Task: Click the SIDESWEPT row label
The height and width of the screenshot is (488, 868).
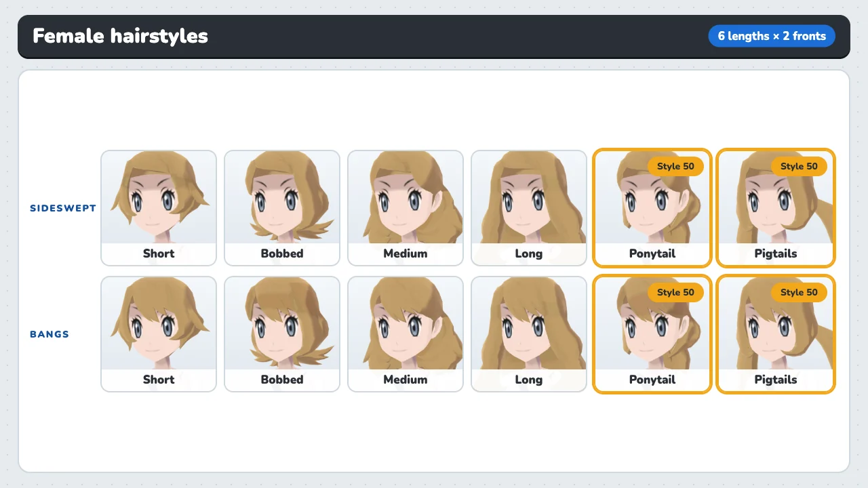Action: (x=63, y=208)
